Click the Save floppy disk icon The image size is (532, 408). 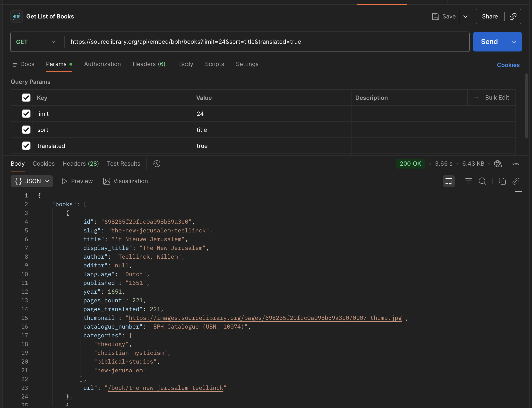(435, 17)
